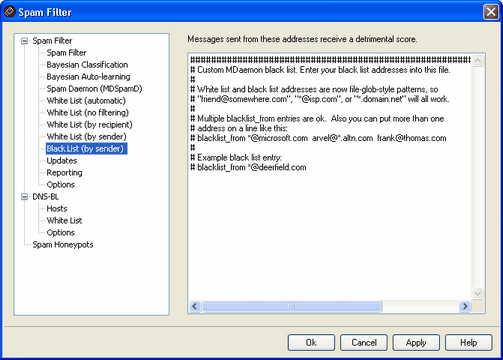Viewport: 503px width, 360px height.
Task: Click the horizontal scrollbar right arrow
Action: 464,306
